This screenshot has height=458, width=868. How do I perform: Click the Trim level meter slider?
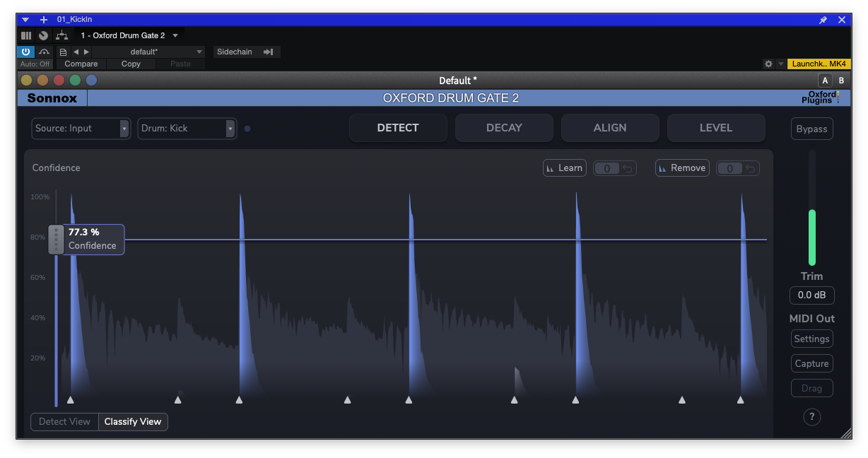[811, 208]
